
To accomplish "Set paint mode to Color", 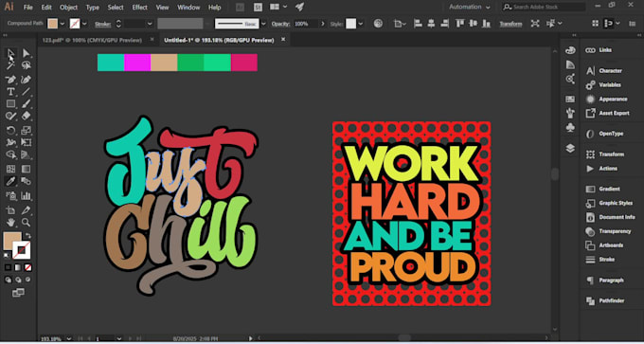I will 9,267.
